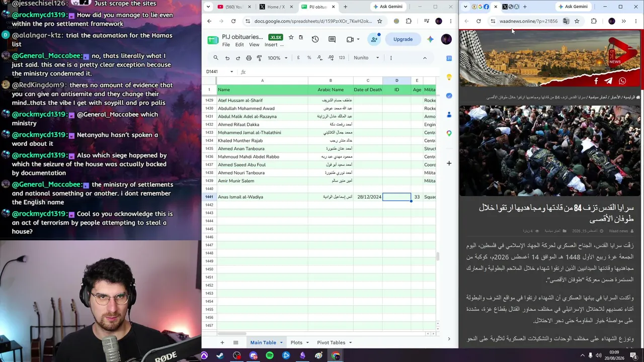Increase decimal places
This screenshot has width=644, height=362.
(x=331, y=58)
